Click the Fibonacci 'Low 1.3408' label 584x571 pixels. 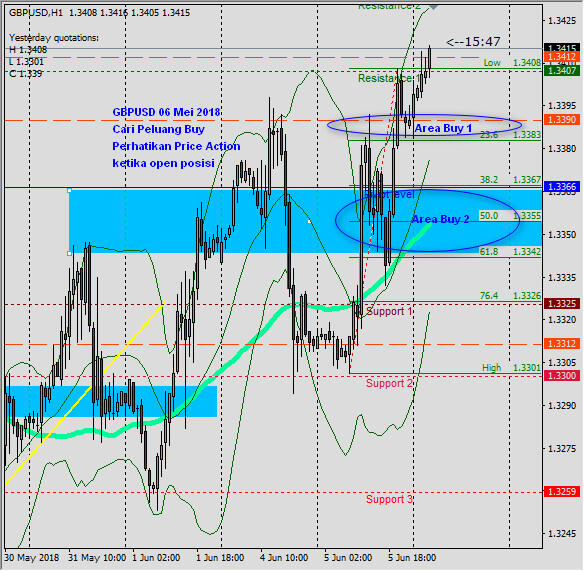(512, 63)
